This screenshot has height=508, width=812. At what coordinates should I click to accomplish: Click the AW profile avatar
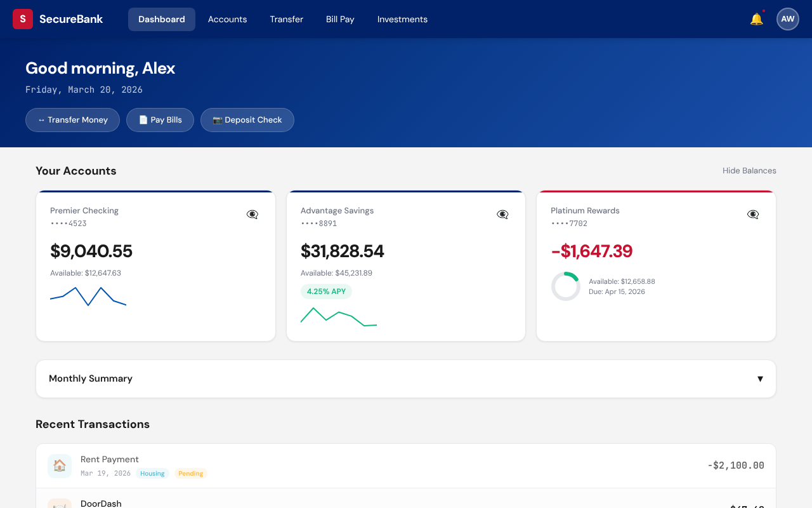coord(788,19)
